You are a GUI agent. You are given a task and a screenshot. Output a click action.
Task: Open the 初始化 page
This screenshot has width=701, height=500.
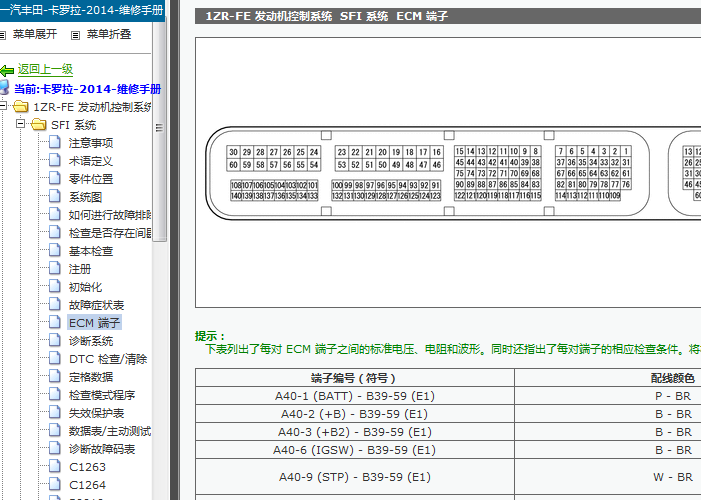coord(85,287)
